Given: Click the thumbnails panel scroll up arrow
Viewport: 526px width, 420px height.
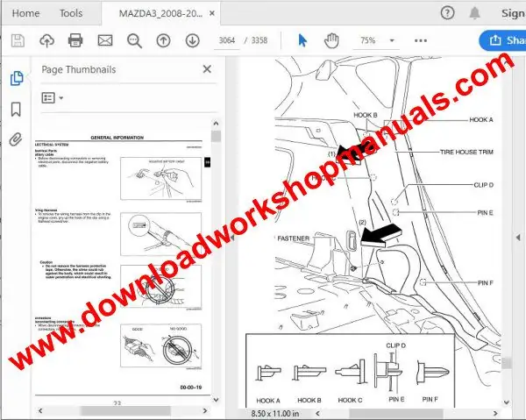Looking at the screenshot, I should coord(216,124).
